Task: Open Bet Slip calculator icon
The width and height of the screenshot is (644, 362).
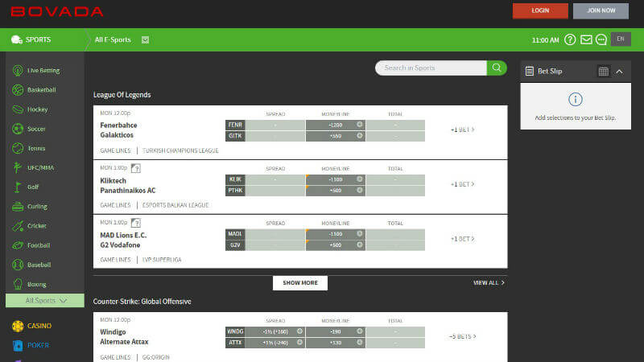Action: tap(603, 72)
